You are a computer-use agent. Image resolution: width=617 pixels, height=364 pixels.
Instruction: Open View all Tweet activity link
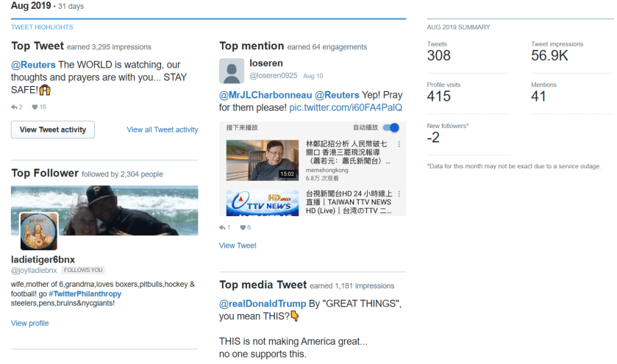(162, 130)
